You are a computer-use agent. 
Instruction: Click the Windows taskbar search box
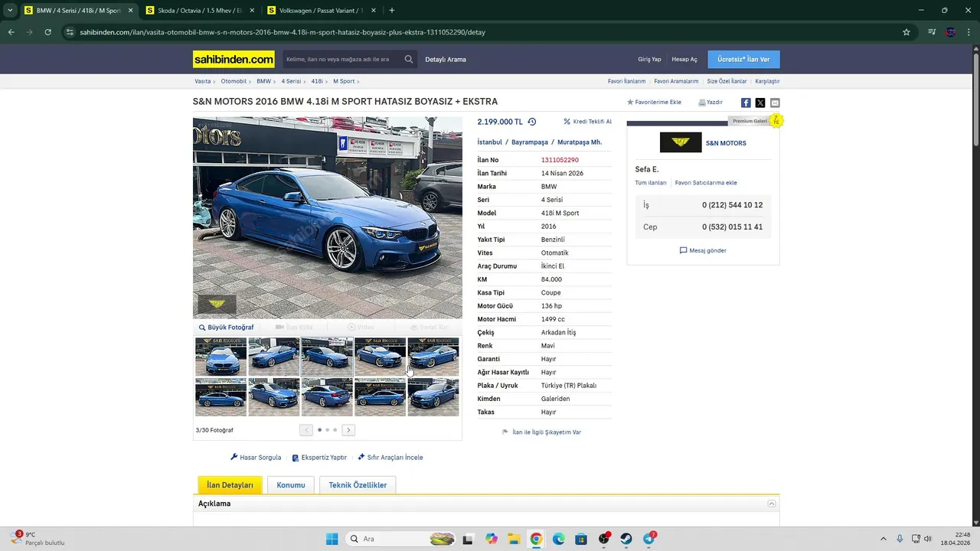(402, 539)
